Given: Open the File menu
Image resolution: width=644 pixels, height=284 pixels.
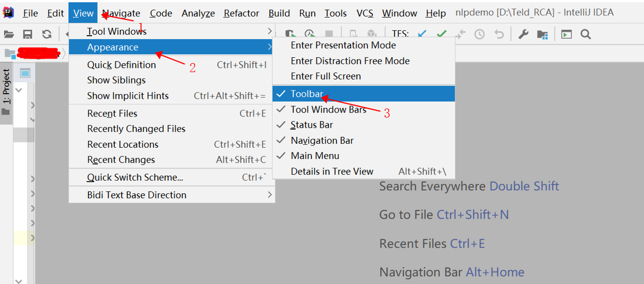Looking at the screenshot, I should pyautogui.click(x=30, y=14).
